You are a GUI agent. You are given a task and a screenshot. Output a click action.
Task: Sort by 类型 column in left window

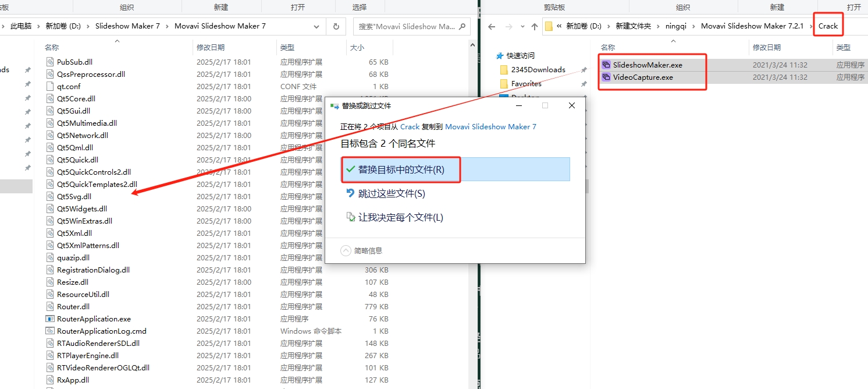pyautogui.click(x=287, y=47)
